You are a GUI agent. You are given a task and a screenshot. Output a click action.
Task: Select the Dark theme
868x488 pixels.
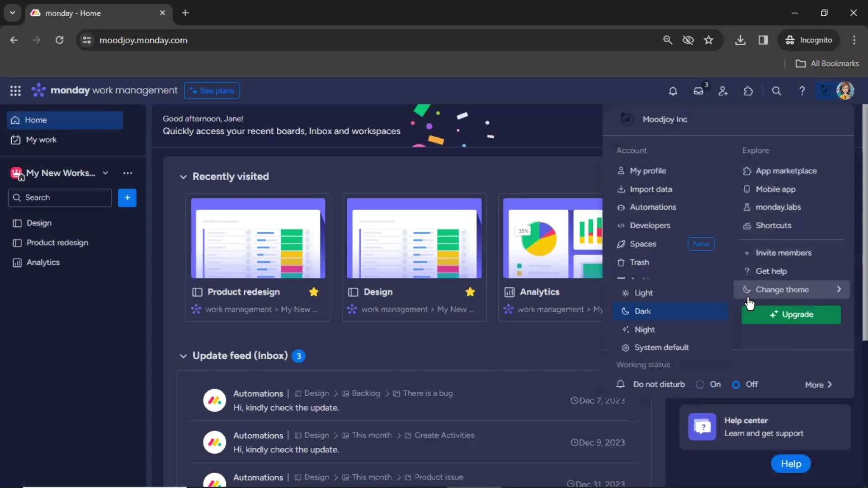point(670,311)
